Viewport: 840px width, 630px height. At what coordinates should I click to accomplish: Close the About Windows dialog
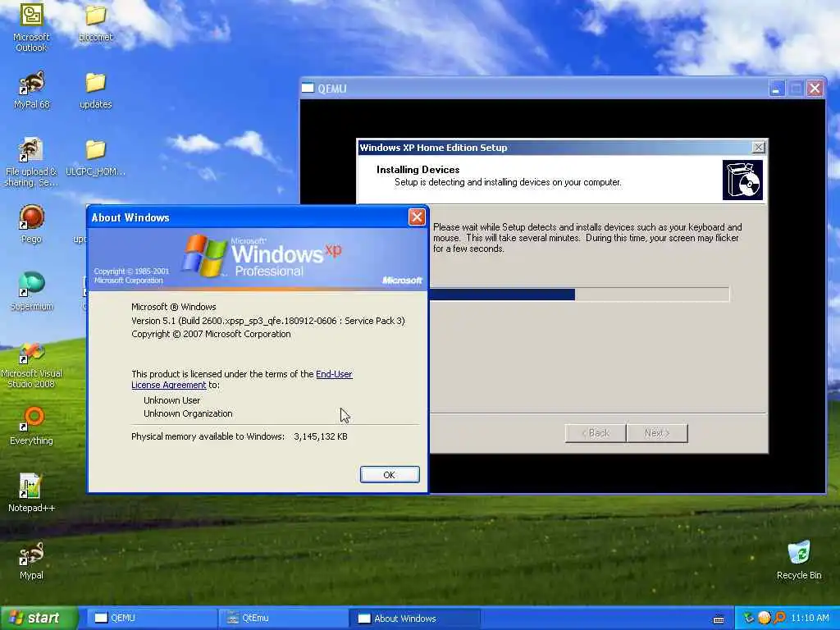[417, 217]
